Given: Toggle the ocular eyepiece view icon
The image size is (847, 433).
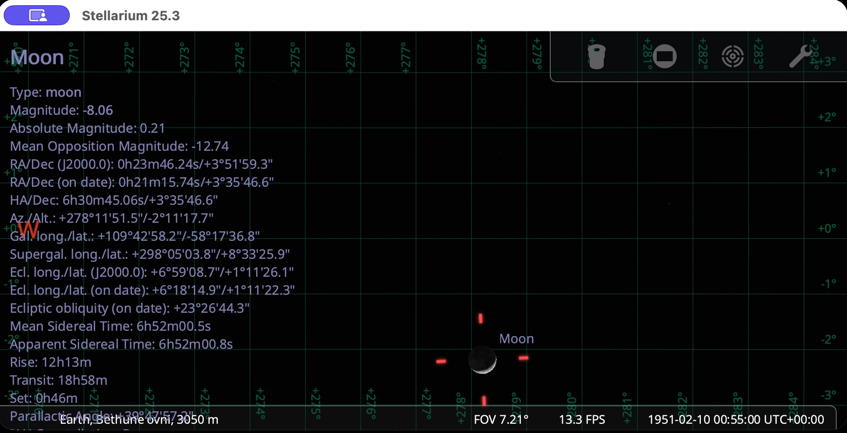Looking at the screenshot, I should pos(597,56).
